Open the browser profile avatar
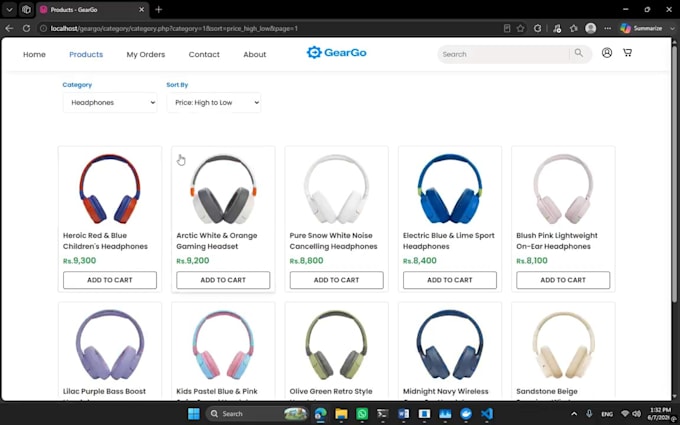The width and height of the screenshot is (680, 425). 590,28
